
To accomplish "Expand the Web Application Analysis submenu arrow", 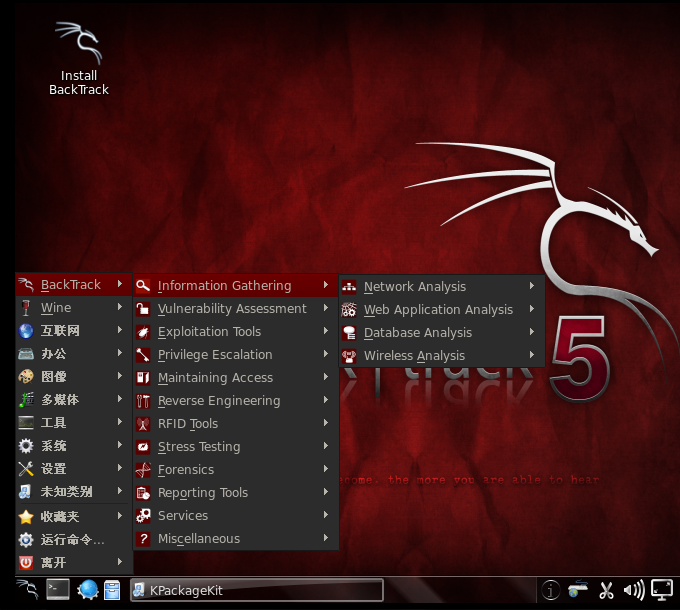I will coord(532,309).
